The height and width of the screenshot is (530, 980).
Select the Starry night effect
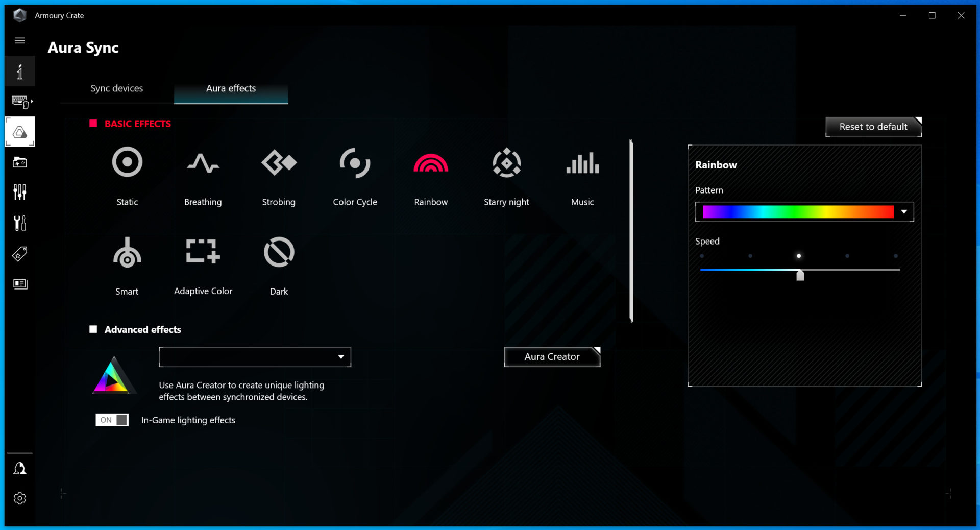click(x=506, y=163)
